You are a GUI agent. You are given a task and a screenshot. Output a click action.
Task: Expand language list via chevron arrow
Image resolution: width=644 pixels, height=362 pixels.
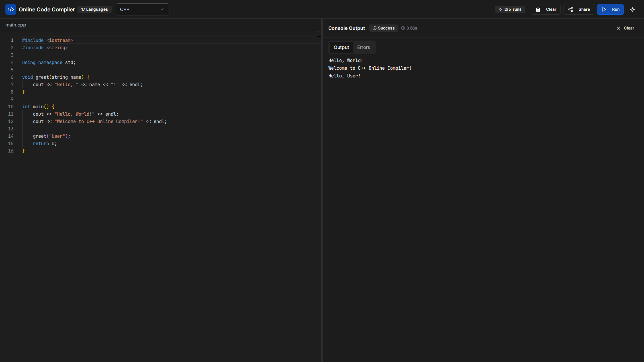pyautogui.click(x=162, y=9)
